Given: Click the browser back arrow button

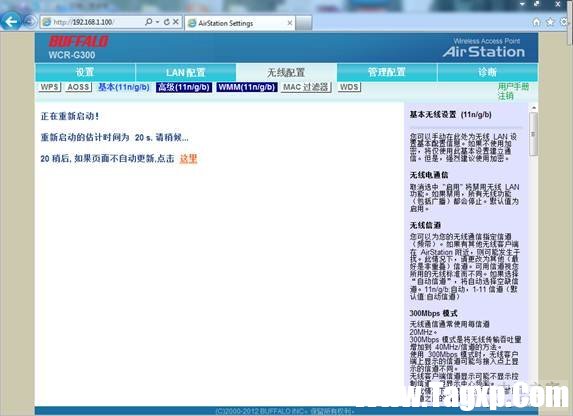Looking at the screenshot, I should point(10,22).
